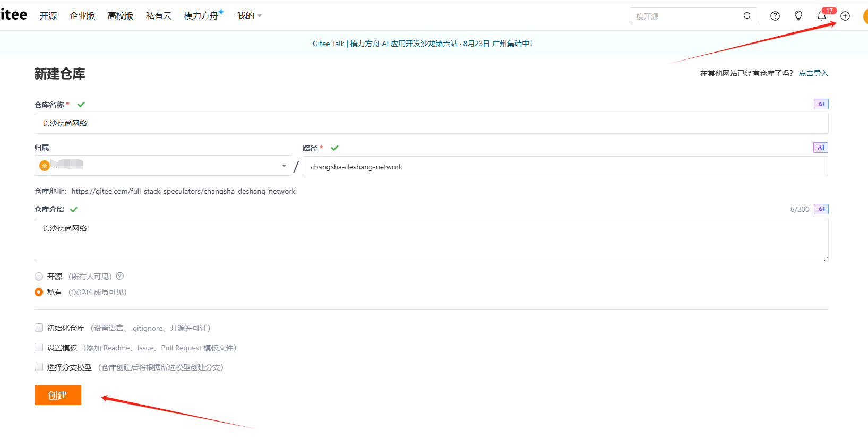Image resolution: width=868 pixels, height=447 pixels.
Task: Open the notifications bell icon
Action: [821, 16]
